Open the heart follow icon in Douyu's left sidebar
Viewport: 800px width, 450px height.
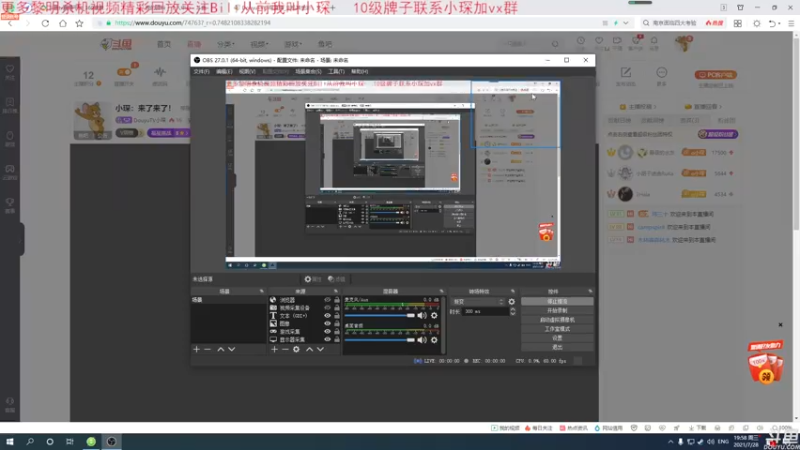pos(10,69)
